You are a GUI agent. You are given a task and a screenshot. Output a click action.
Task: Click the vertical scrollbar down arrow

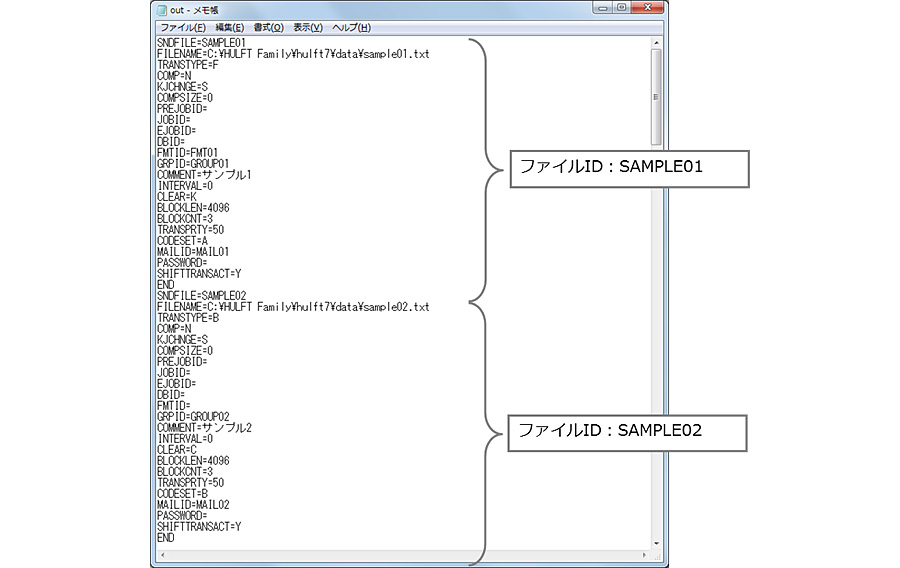(656, 543)
